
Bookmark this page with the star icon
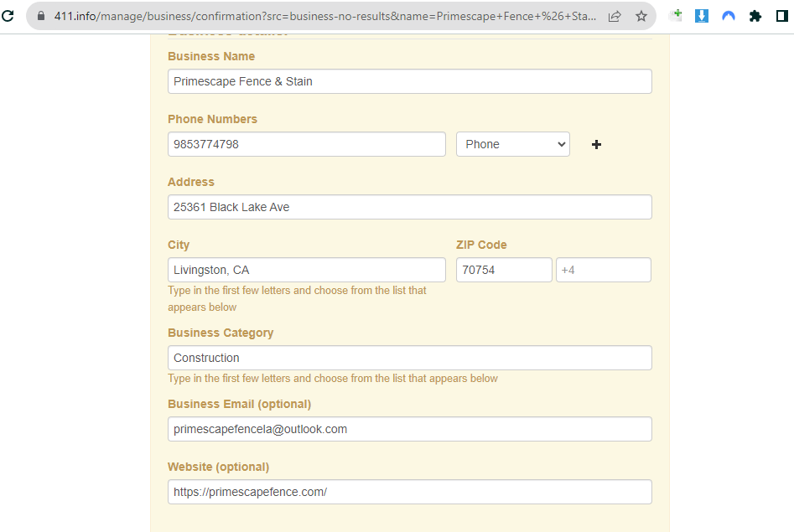click(x=641, y=16)
